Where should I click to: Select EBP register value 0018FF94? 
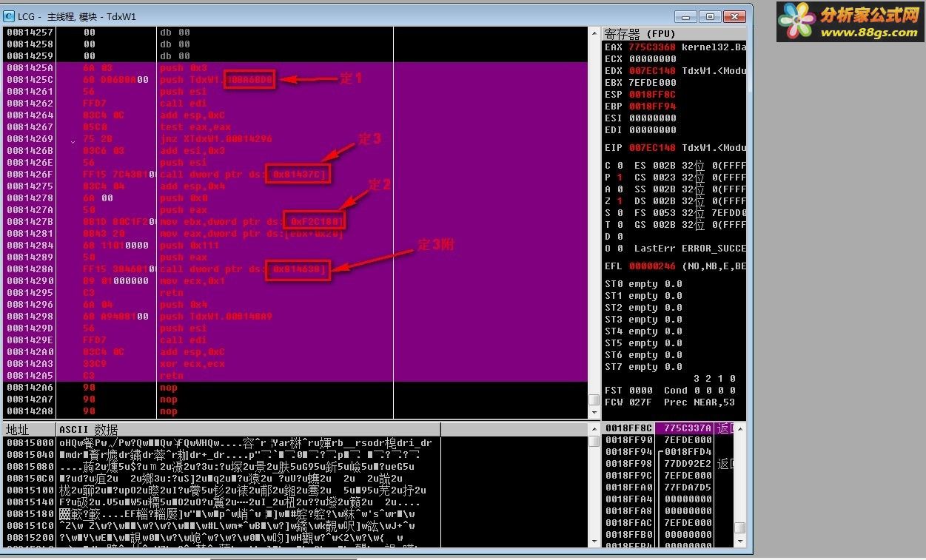coord(652,107)
